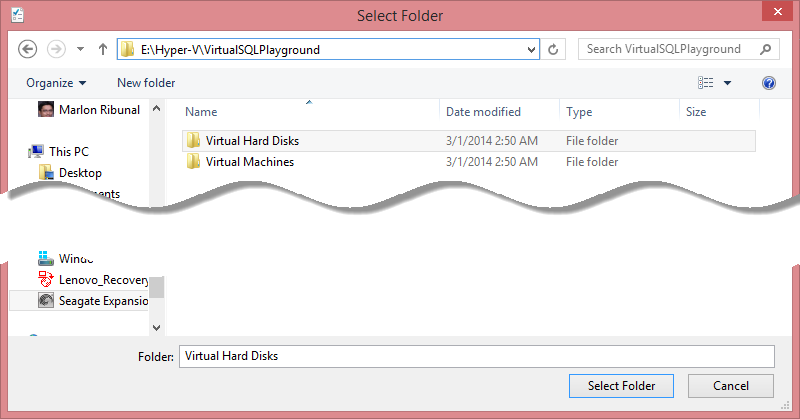Click the Up one level arrow
This screenshot has height=419, width=800.
tap(103, 49)
